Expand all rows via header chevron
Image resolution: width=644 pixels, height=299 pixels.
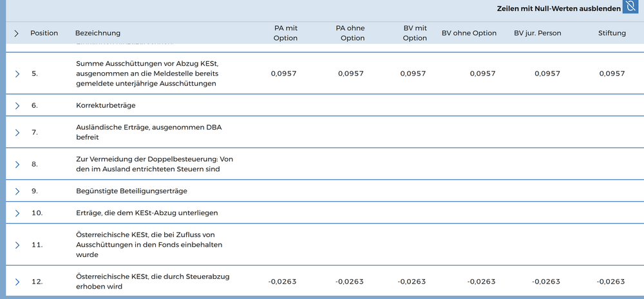[17, 34]
